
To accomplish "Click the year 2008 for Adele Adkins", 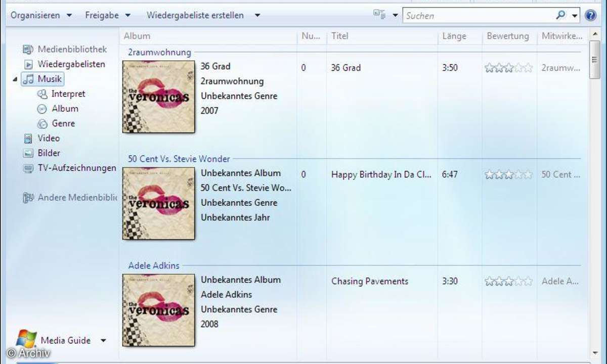I will [x=209, y=324].
